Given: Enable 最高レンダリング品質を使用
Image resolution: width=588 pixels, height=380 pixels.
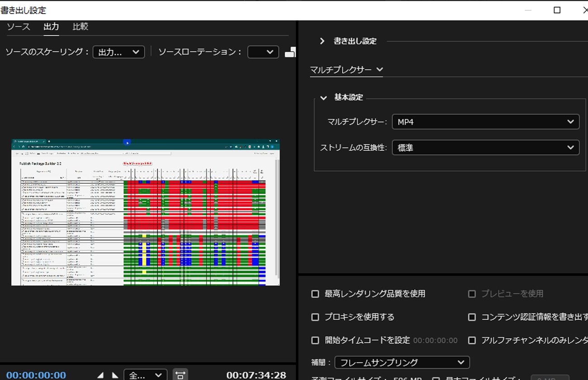Looking at the screenshot, I should point(315,294).
